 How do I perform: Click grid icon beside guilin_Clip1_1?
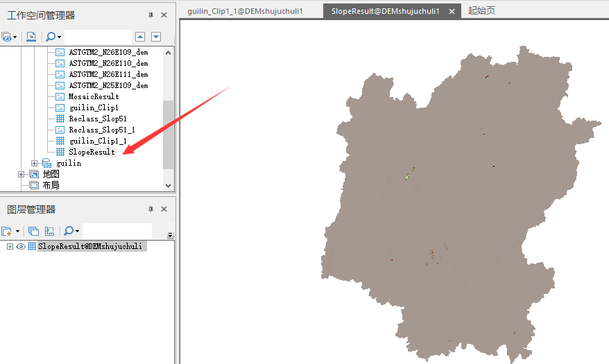point(60,141)
